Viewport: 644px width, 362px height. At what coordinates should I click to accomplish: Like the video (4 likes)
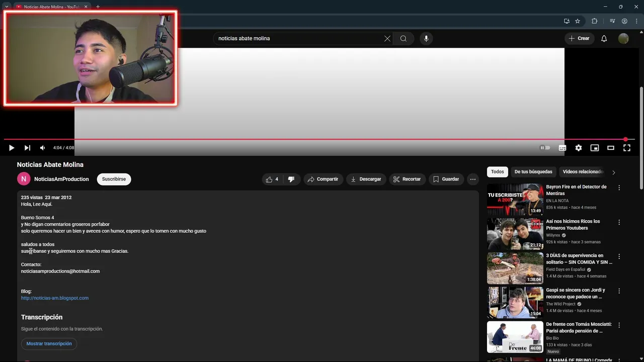272,179
